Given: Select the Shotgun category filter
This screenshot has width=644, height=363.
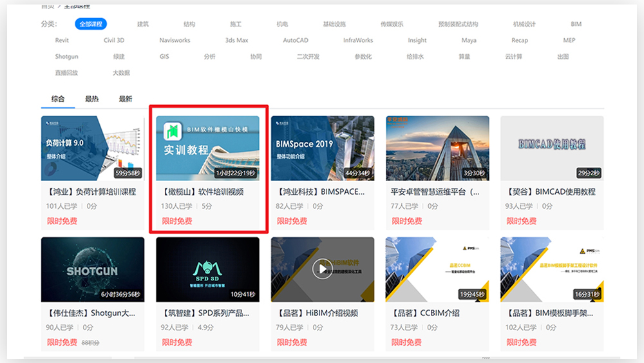Looking at the screenshot, I should click(66, 57).
